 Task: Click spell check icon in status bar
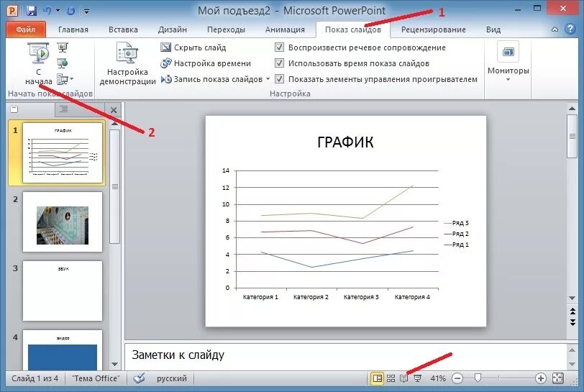click(139, 378)
